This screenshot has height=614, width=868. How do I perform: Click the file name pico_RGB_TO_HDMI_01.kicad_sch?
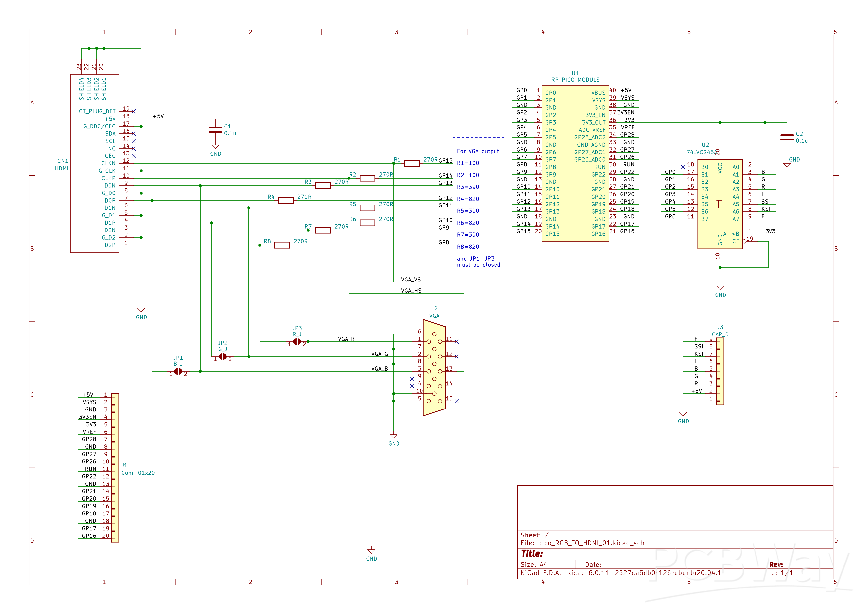click(591, 543)
